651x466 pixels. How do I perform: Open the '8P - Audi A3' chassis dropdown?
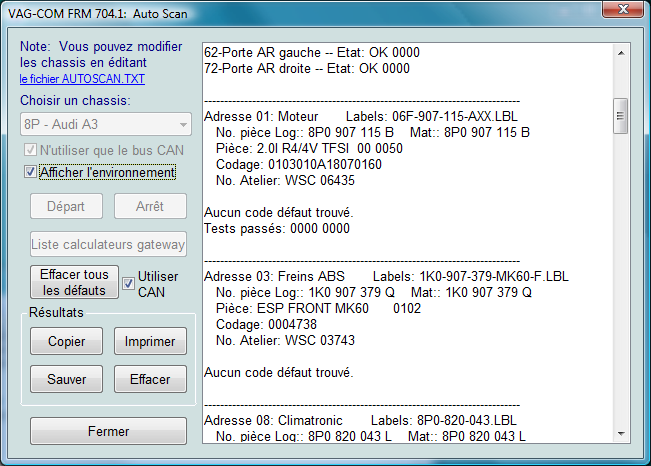pyautogui.click(x=106, y=124)
